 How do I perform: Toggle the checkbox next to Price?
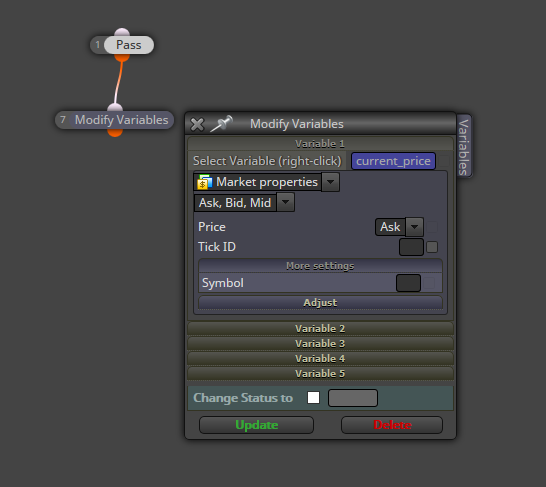(432, 227)
